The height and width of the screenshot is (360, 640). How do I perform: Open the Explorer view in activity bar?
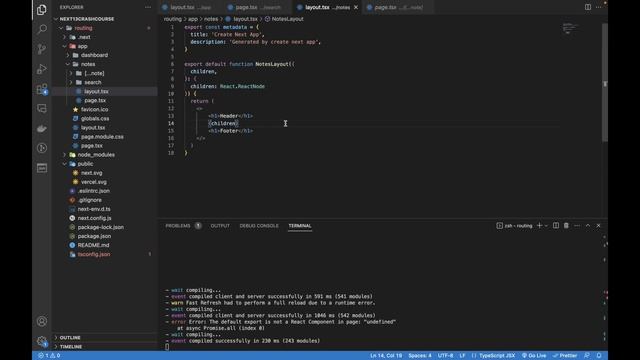click(42, 9)
